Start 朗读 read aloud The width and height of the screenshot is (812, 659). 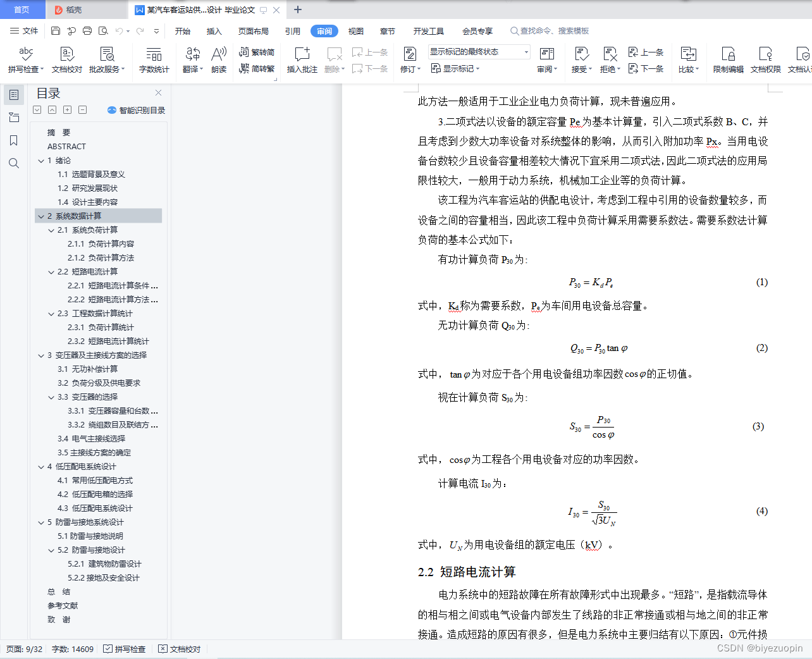pyautogui.click(x=219, y=60)
